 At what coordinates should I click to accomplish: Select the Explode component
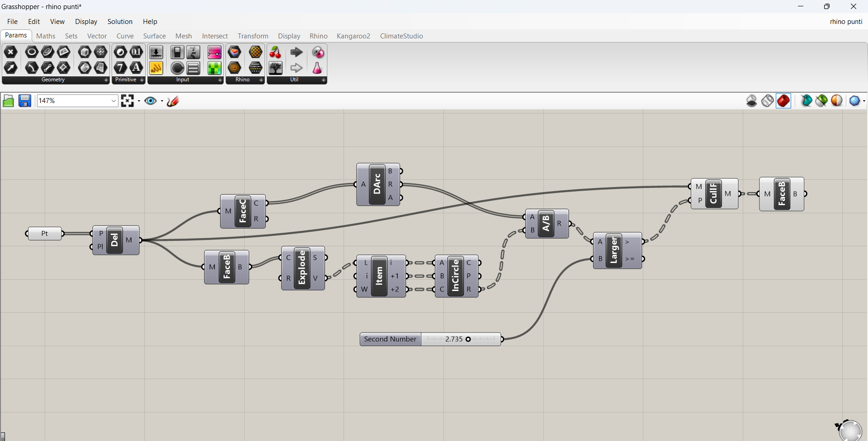point(302,268)
